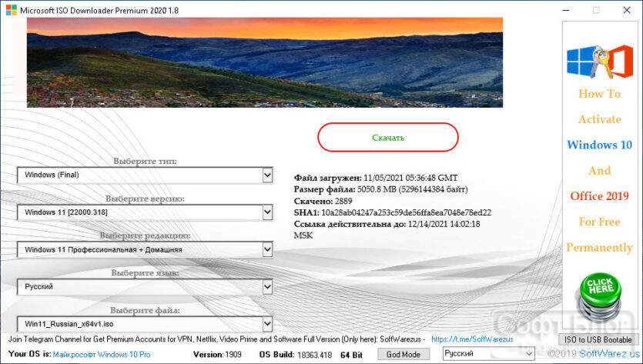Click the Выберите язык label
The width and height of the screenshot is (643, 364).
(x=146, y=273)
